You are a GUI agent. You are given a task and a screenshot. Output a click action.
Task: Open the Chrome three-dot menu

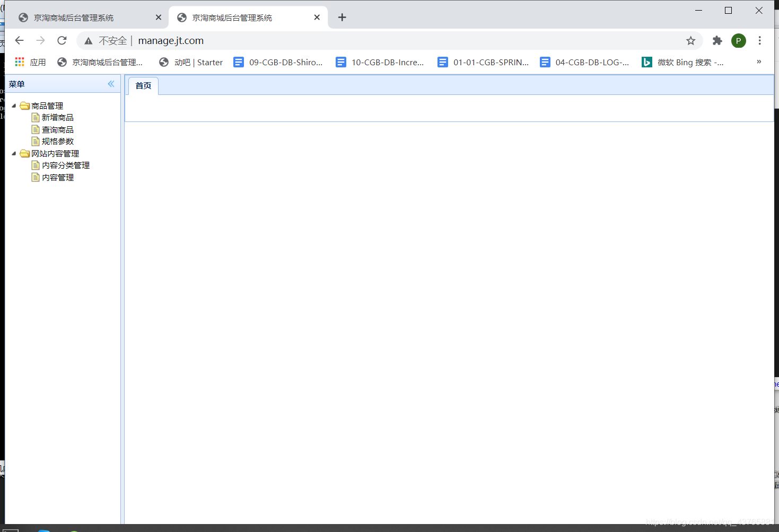(760, 40)
